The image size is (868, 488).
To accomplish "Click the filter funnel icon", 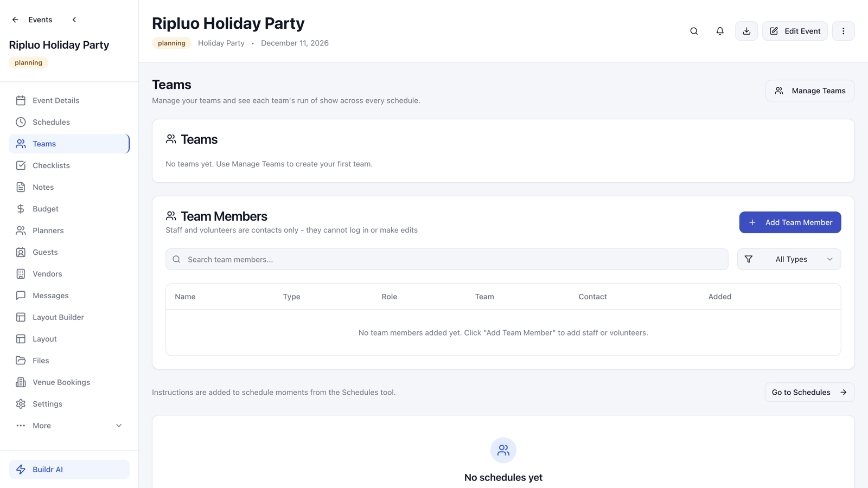I will point(749,259).
